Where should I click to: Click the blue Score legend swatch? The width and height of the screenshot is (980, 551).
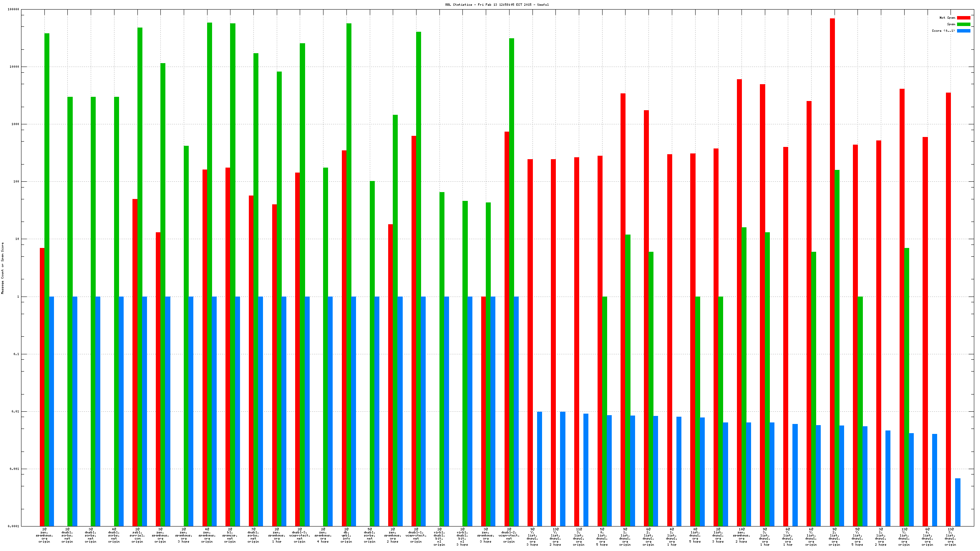(964, 31)
